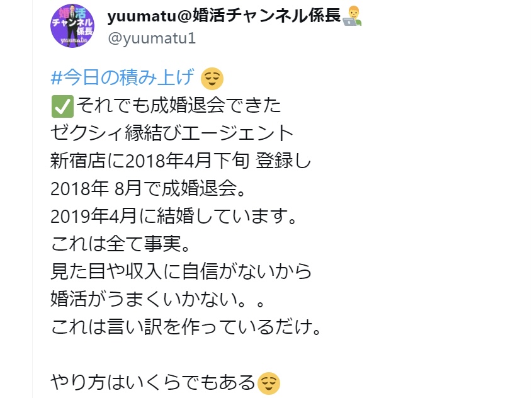Click the technologist emoji beside the display name
Viewport: 532px width, 398px height.
tap(352, 16)
